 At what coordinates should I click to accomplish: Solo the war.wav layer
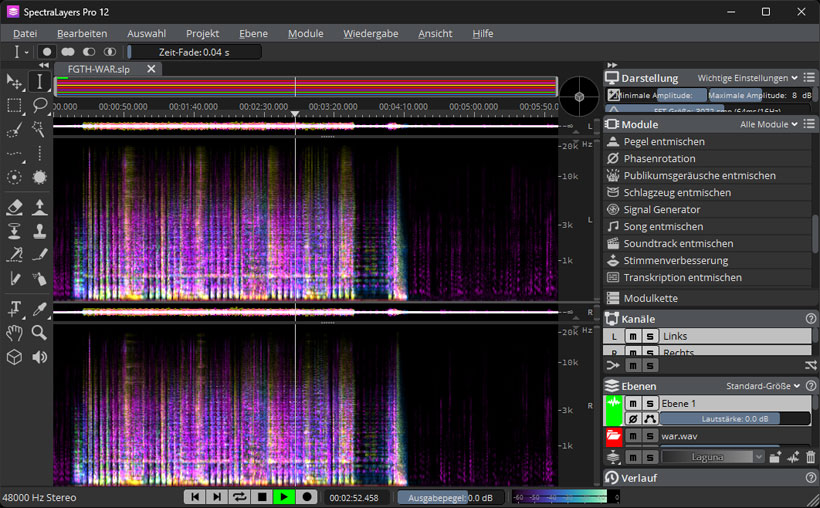point(650,436)
